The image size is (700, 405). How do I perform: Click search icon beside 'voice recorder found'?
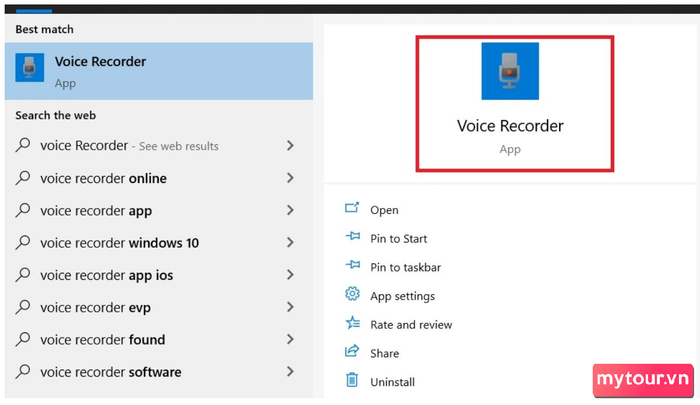click(23, 339)
